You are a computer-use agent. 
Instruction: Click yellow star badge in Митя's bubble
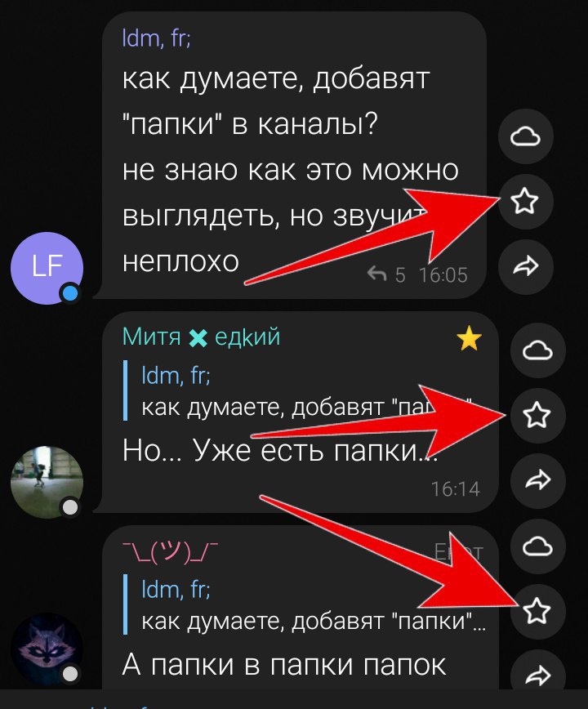469,338
